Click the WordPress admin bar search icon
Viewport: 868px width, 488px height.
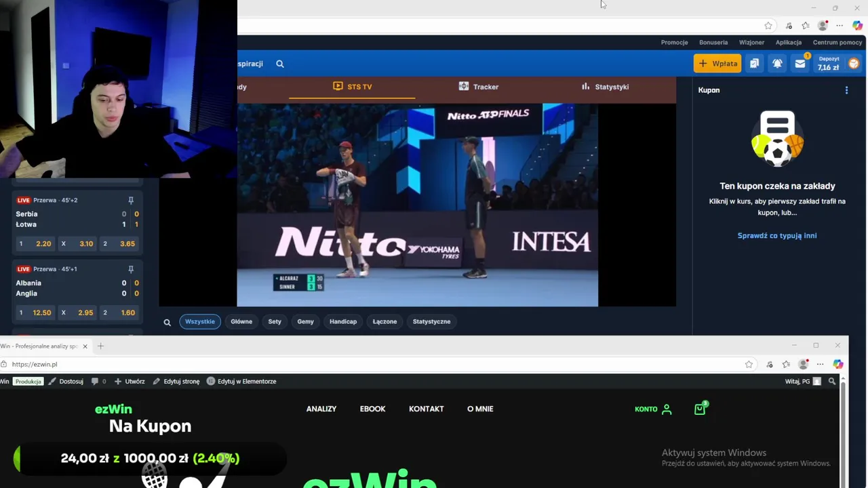coord(832,382)
